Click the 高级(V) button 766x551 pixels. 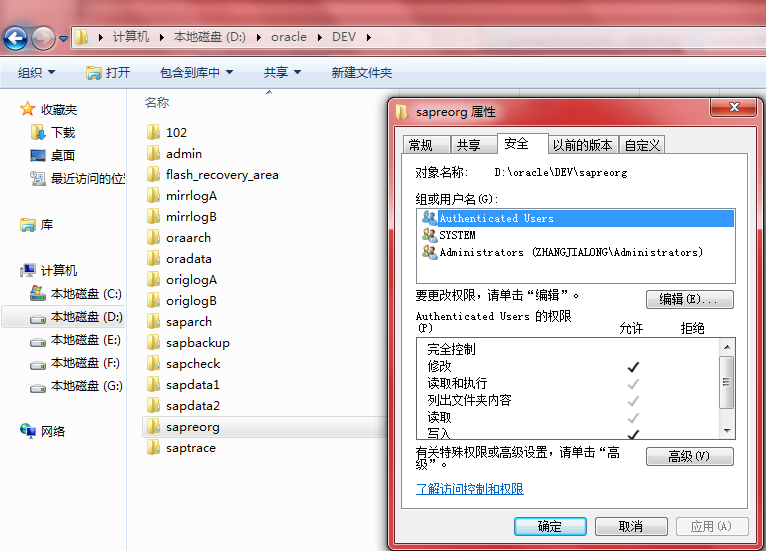(689, 456)
